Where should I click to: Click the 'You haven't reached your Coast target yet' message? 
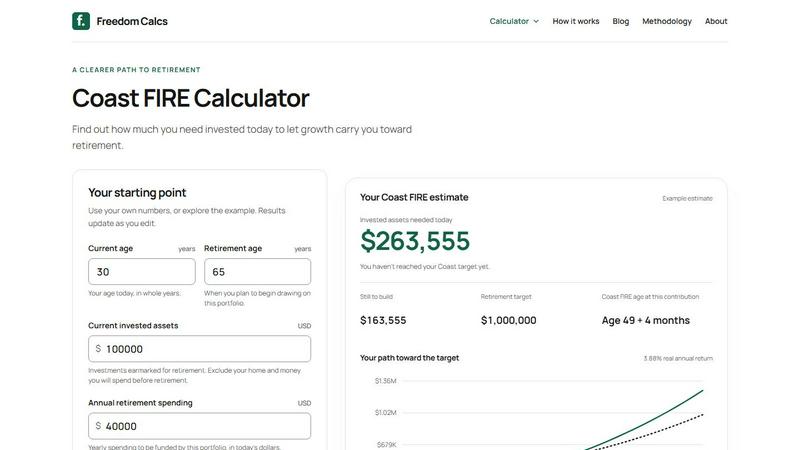tap(424, 267)
